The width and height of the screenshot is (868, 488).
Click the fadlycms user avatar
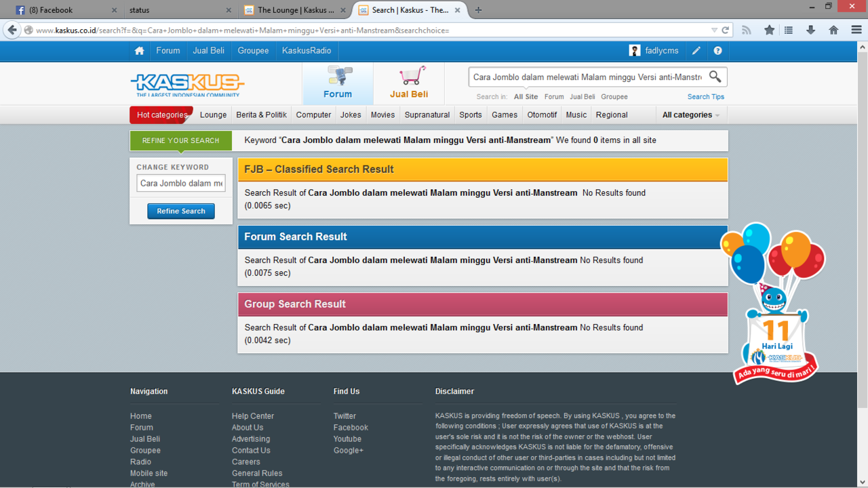(635, 51)
